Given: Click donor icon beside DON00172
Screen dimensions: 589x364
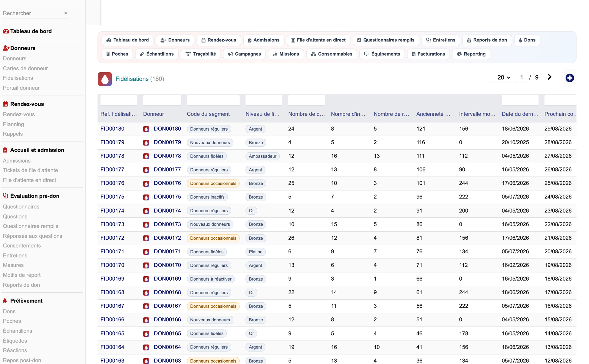Looking at the screenshot, I should (x=146, y=238).
